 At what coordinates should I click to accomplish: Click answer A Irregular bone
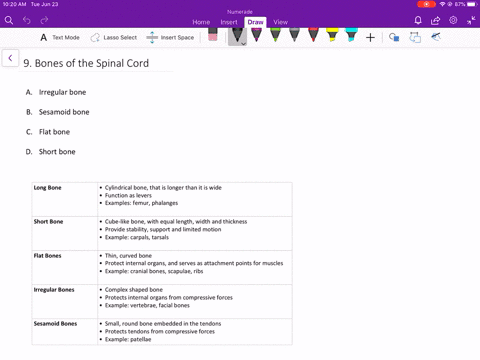pyautogui.click(x=56, y=92)
